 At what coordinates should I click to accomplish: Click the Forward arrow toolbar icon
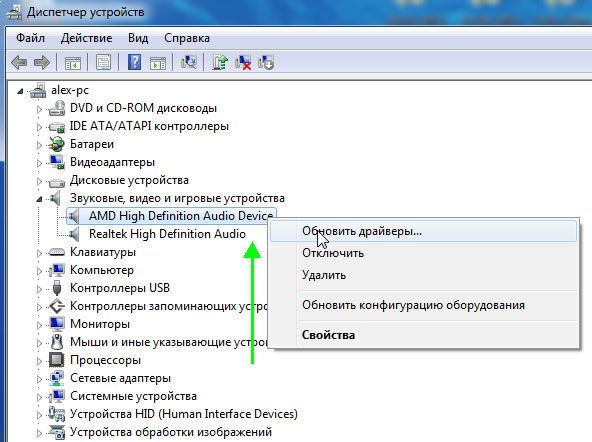(42, 62)
